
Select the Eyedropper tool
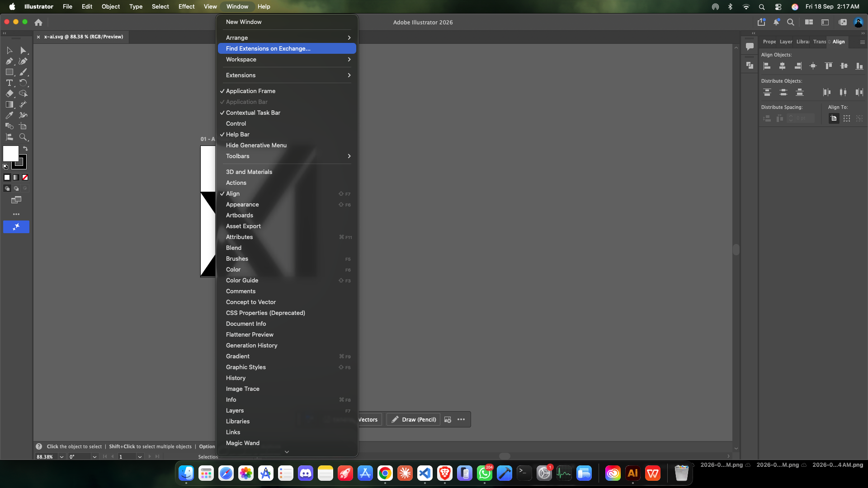(9, 115)
